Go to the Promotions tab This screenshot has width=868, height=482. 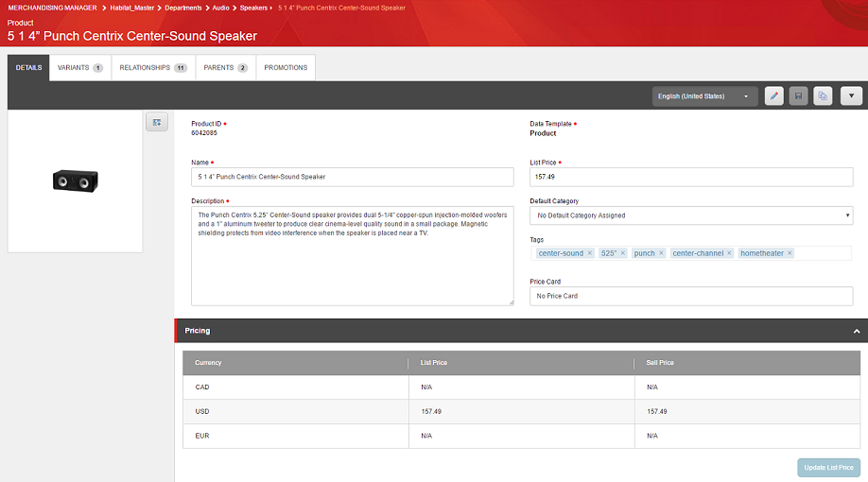[286, 68]
